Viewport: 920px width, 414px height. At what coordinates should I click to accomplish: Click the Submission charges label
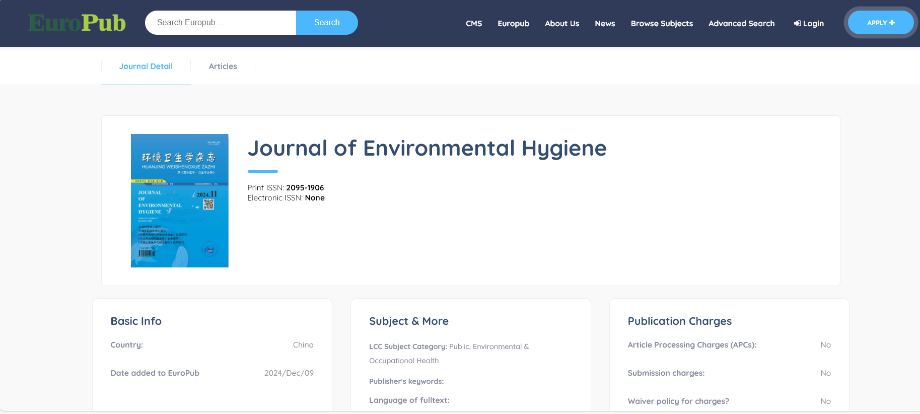click(x=666, y=373)
